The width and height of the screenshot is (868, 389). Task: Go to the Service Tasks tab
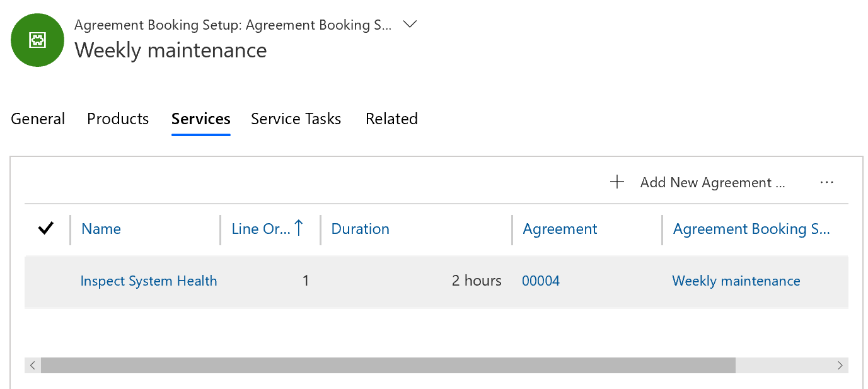[296, 119]
